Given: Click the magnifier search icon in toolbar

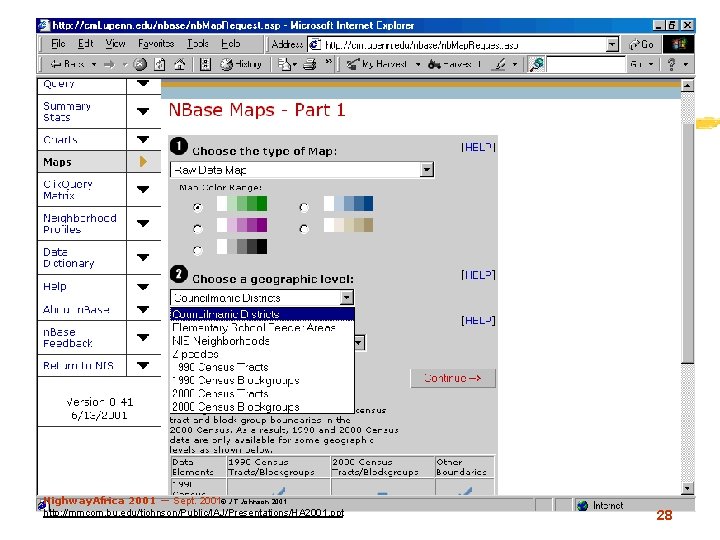Looking at the screenshot, I should 536,64.
